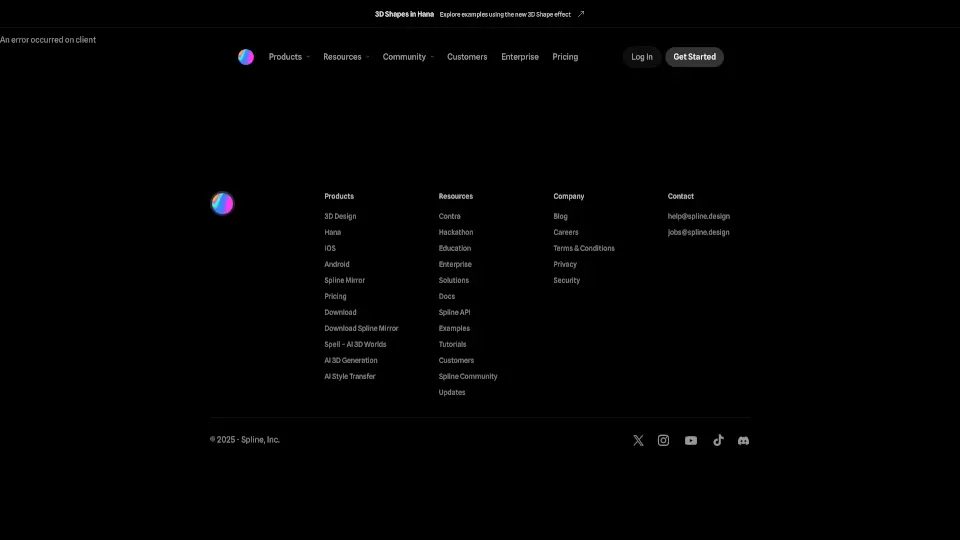Go to Customers in the navigation bar
The image size is (960, 540).
coord(467,57)
